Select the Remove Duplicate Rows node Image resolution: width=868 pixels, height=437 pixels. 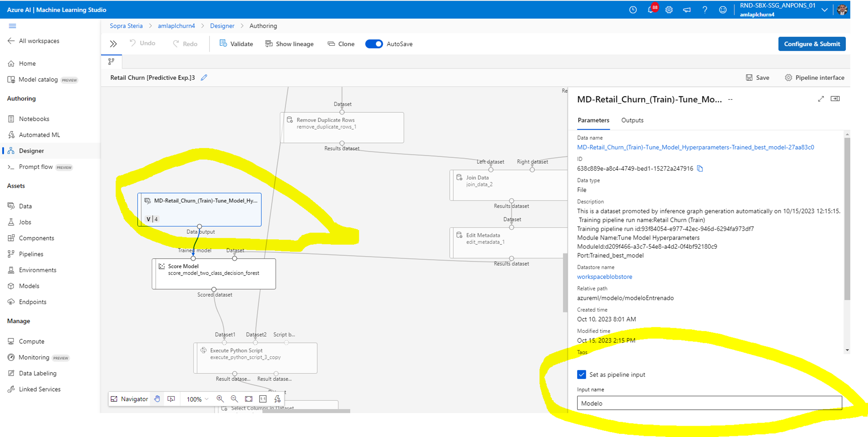click(x=342, y=128)
